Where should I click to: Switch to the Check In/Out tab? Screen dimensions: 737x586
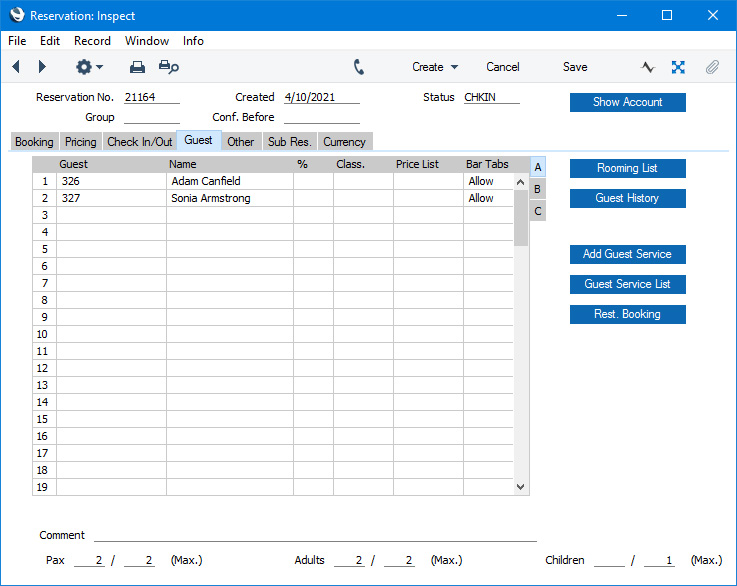point(140,141)
